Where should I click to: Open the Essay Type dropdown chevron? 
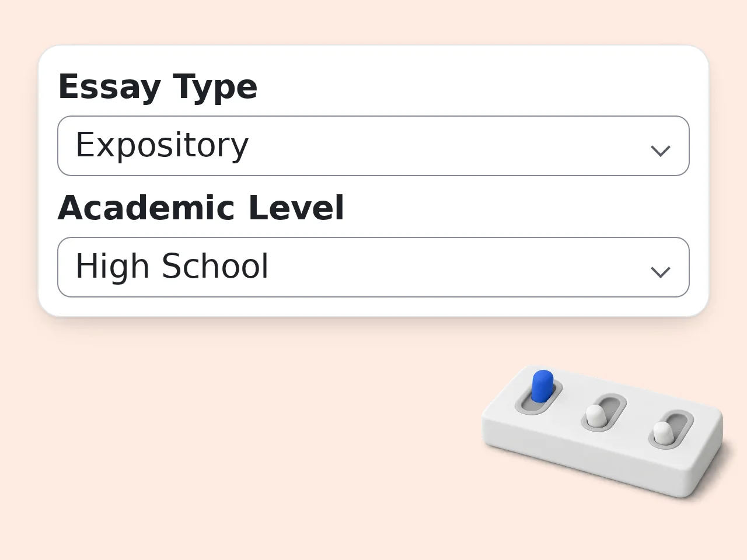660,151
